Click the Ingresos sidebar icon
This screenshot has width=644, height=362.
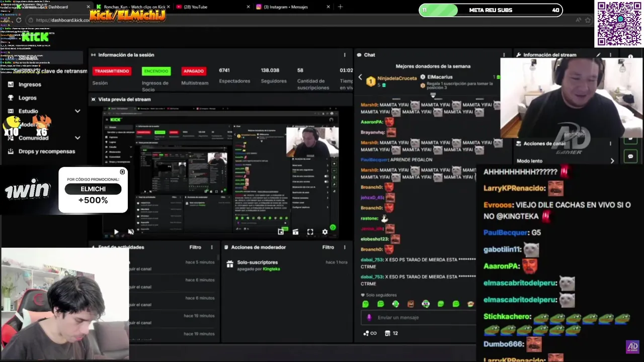coord(11,84)
